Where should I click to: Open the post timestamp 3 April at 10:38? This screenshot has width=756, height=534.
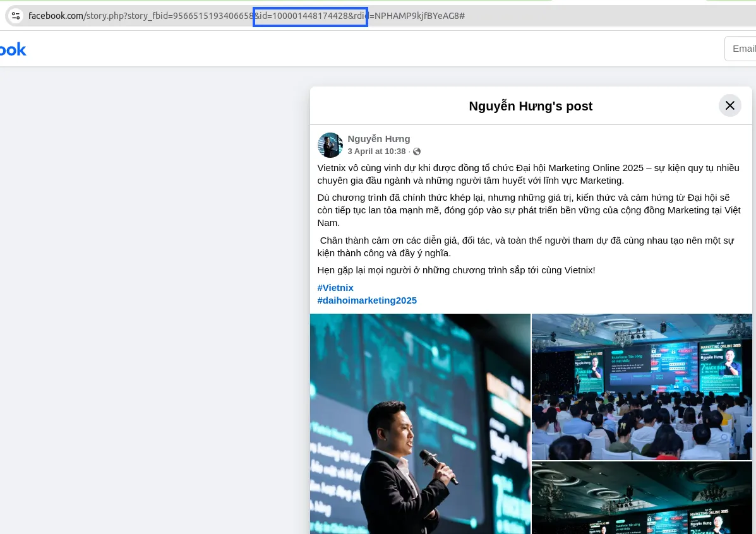point(376,151)
